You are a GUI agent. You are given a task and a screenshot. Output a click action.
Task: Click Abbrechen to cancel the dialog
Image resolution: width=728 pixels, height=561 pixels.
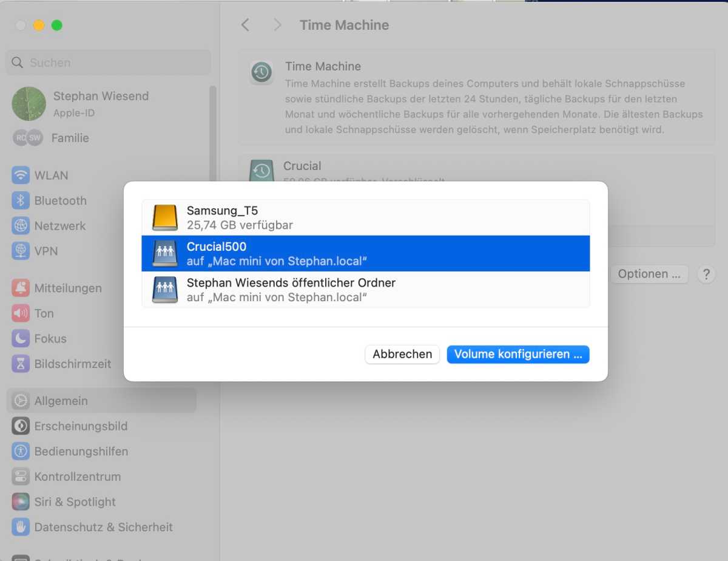coord(402,354)
